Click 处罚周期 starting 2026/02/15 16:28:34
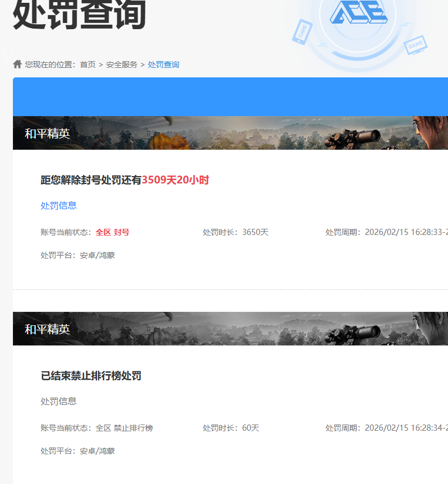The image size is (448, 484). (386, 428)
